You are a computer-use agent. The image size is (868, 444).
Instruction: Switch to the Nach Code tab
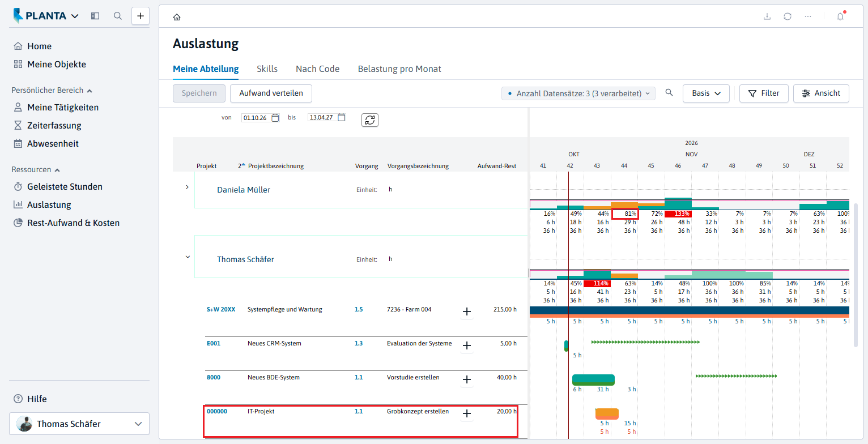[318, 69]
